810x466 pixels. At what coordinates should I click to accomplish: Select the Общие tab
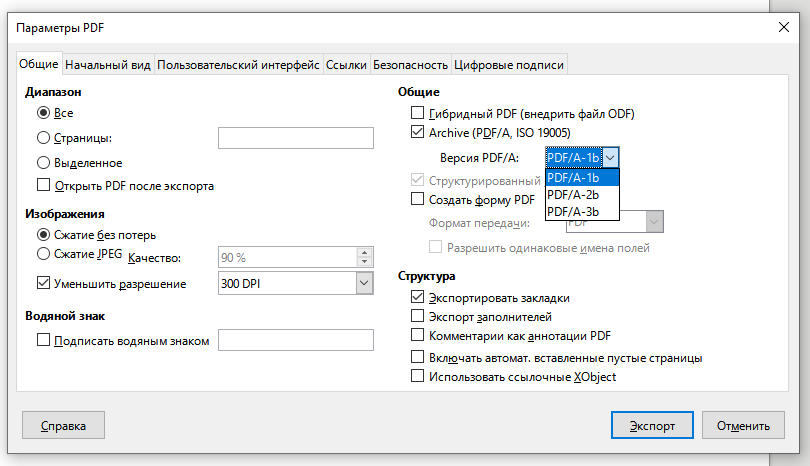coord(39,64)
